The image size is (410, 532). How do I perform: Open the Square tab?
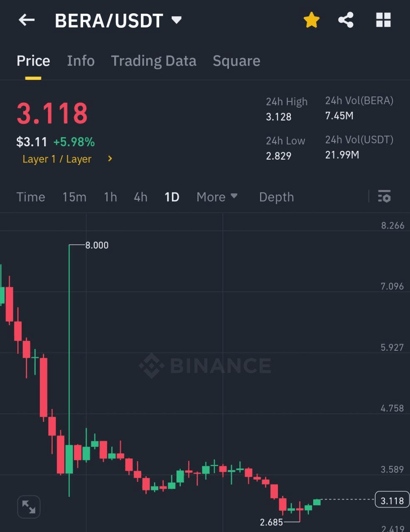coord(236,61)
